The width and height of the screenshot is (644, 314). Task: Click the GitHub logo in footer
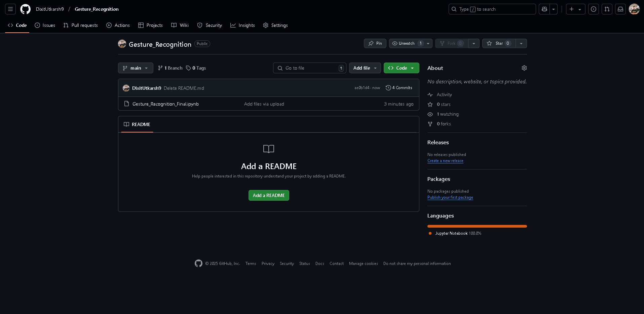pyautogui.click(x=198, y=263)
